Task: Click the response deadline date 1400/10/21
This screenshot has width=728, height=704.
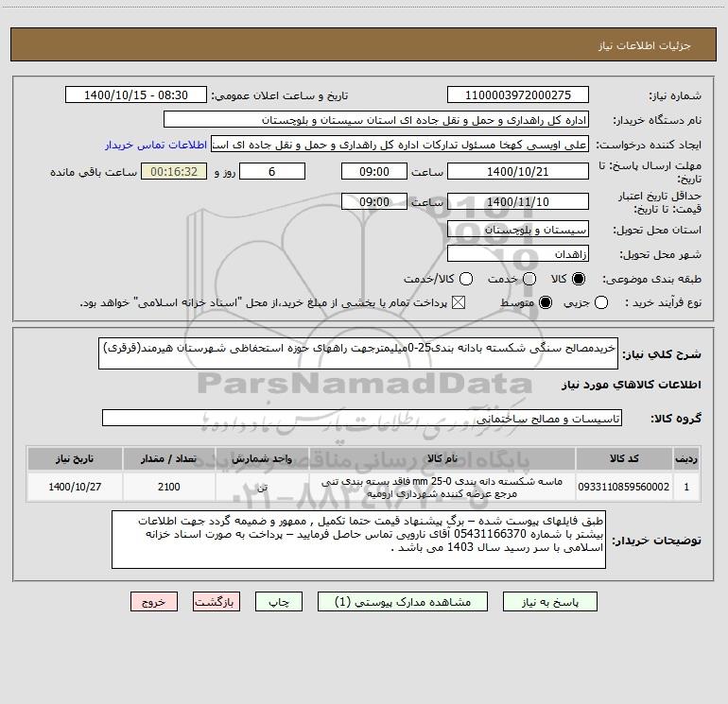Action: (x=518, y=171)
